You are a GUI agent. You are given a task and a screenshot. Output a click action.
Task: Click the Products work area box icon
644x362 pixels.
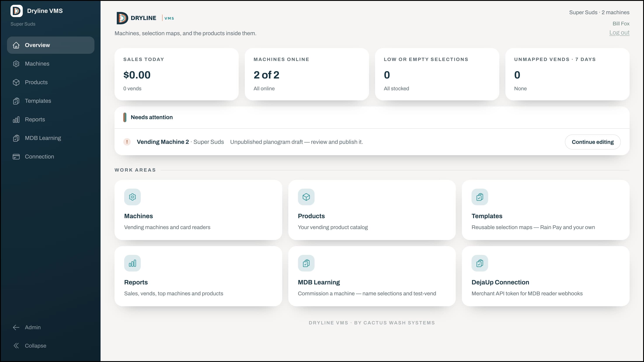(x=306, y=197)
